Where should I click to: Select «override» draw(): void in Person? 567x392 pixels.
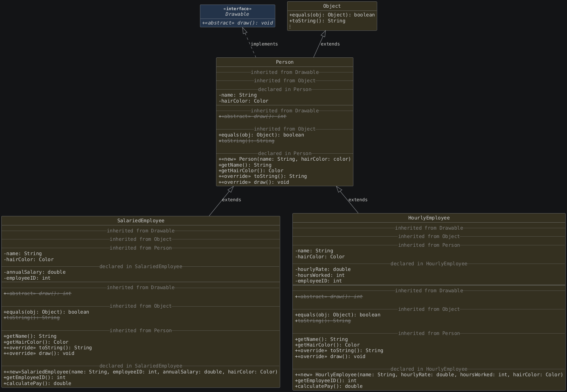(254, 182)
